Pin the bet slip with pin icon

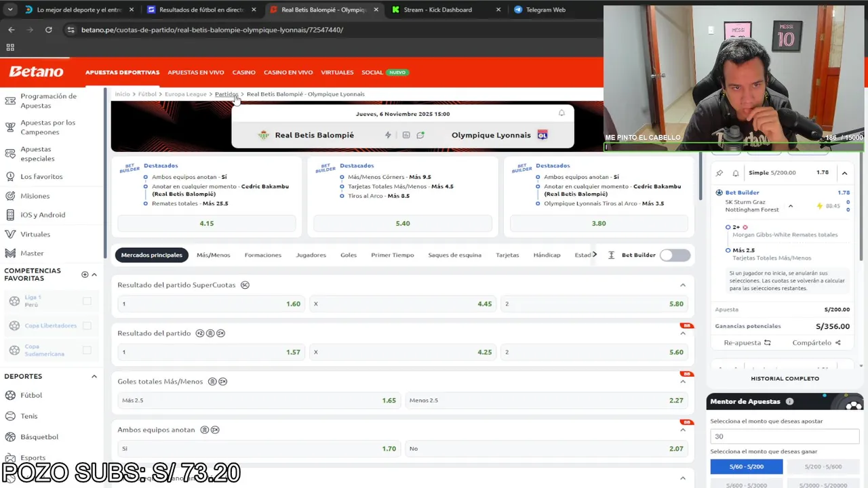tap(719, 173)
